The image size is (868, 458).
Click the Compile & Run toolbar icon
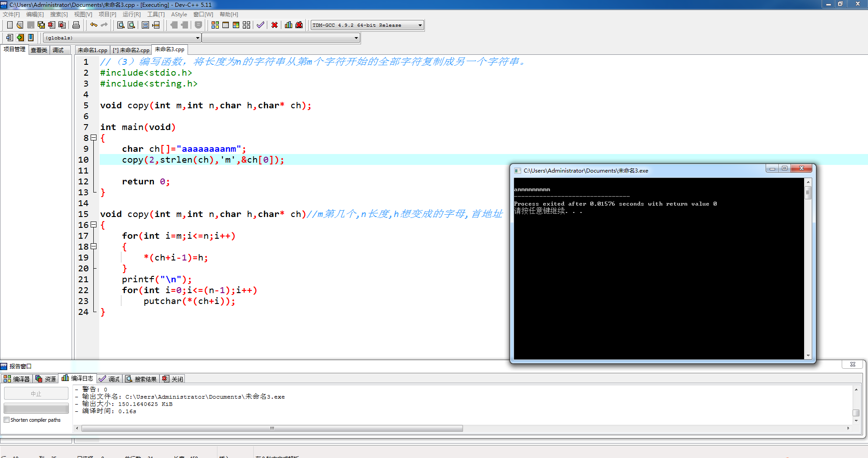point(236,25)
